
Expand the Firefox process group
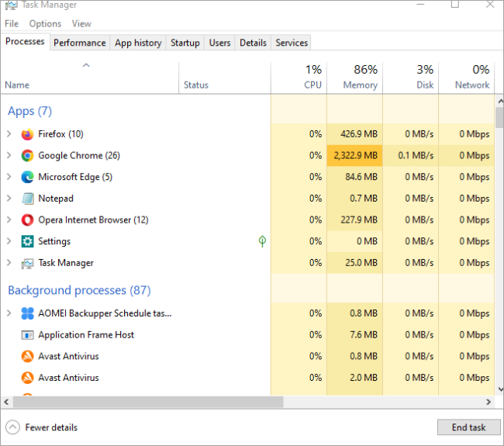9,133
